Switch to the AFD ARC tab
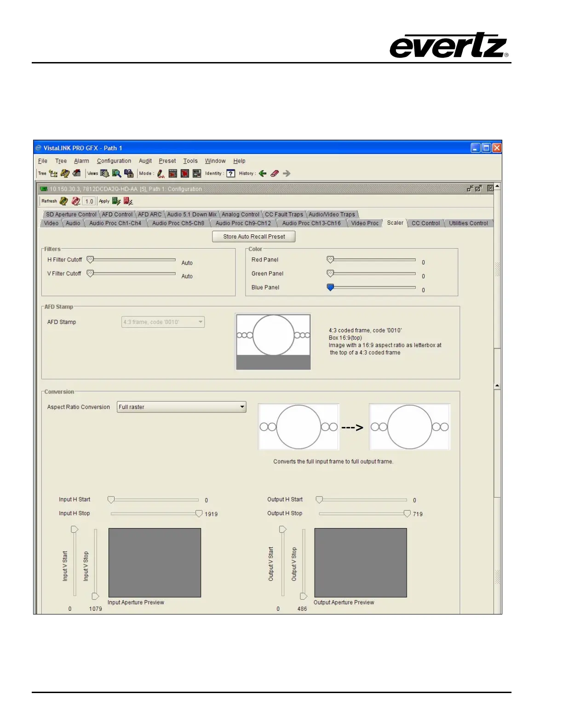Image resolution: width=563 pixels, height=728 pixels. tap(149, 214)
